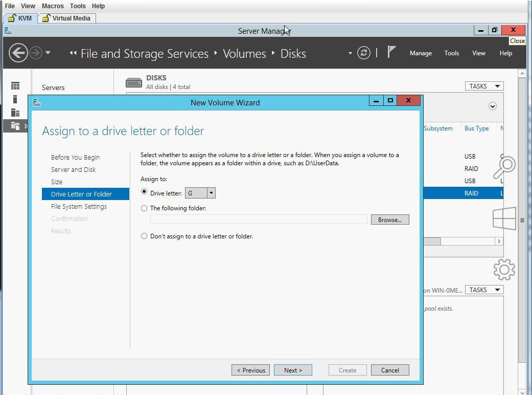This screenshot has height=395, width=532.
Task: Click the forward navigation arrow in Server Manager
Action: coord(36,53)
